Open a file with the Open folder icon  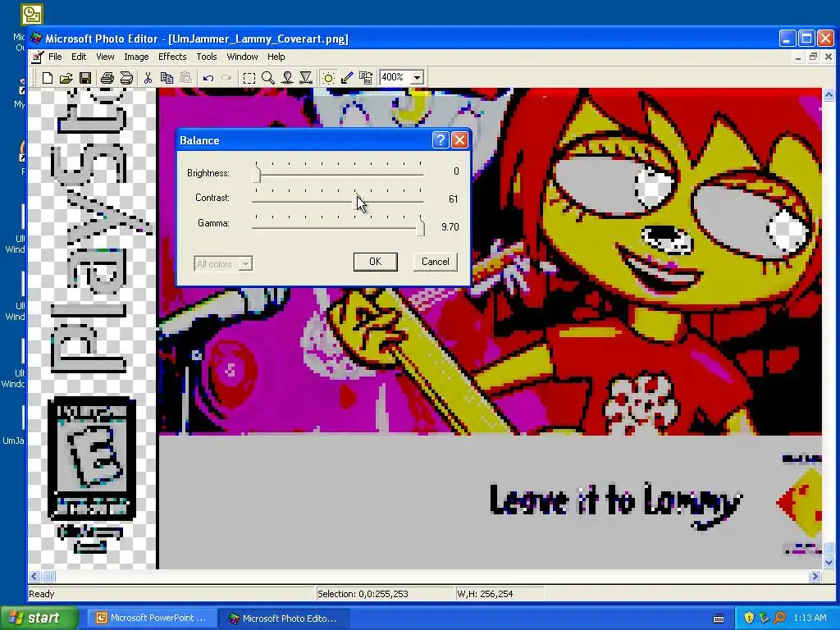click(x=66, y=78)
